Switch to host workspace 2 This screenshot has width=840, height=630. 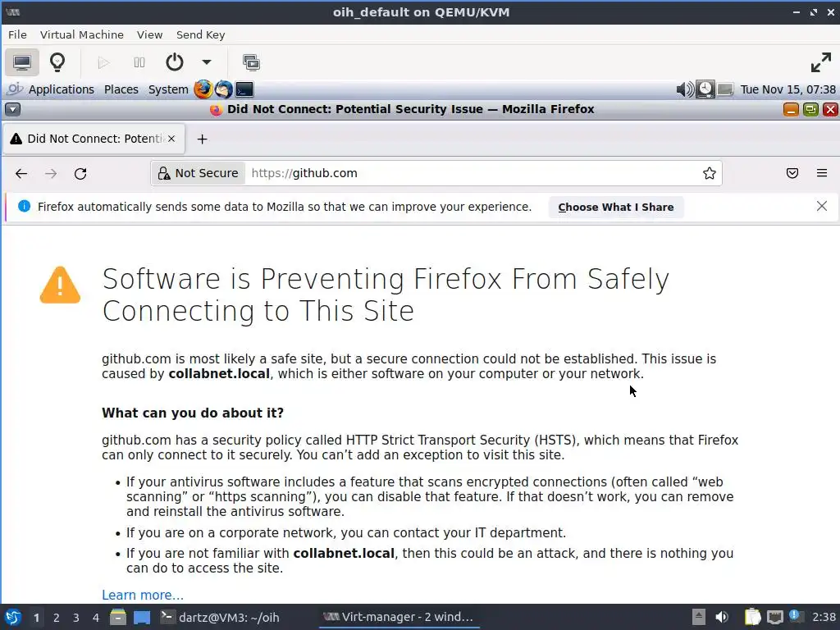[x=57, y=618]
